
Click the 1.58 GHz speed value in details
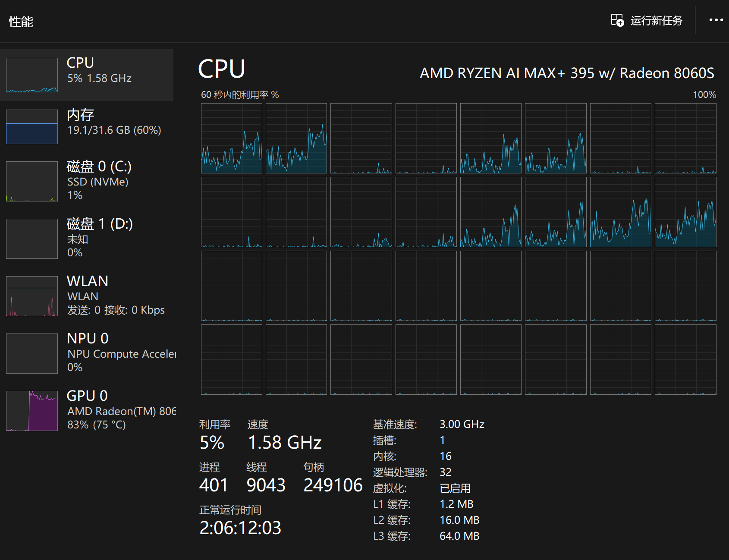tap(285, 443)
